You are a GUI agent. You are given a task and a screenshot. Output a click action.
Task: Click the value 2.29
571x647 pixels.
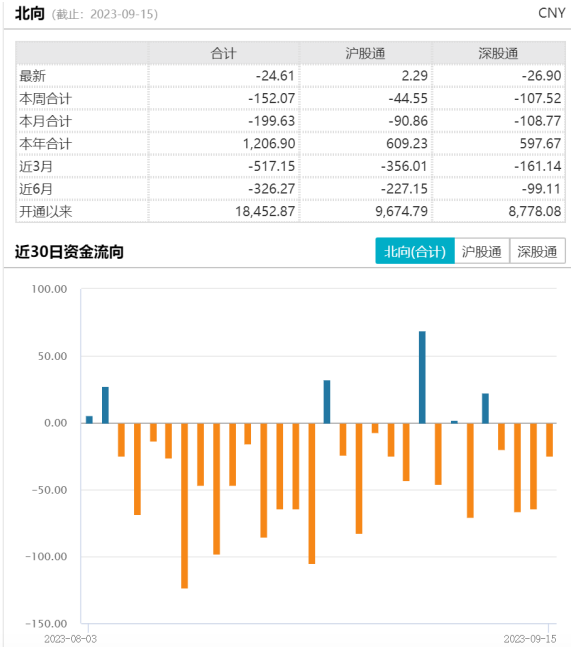[414, 76]
